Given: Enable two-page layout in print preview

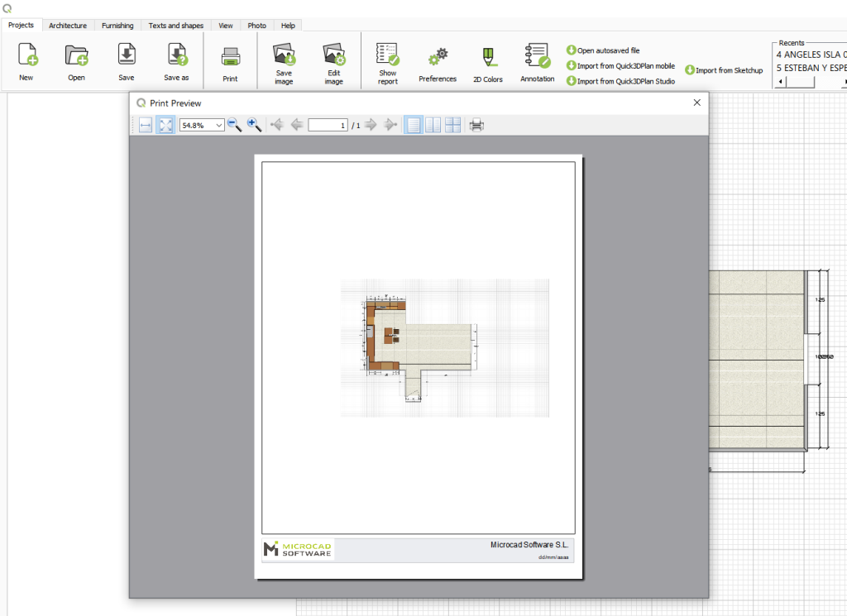Looking at the screenshot, I should point(433,125).
